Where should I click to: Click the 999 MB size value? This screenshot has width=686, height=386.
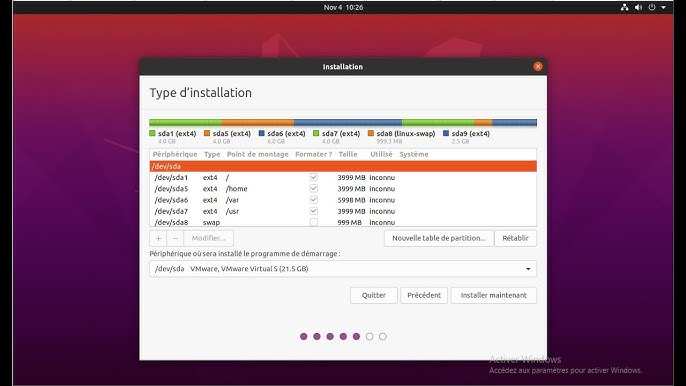point(351,222)
